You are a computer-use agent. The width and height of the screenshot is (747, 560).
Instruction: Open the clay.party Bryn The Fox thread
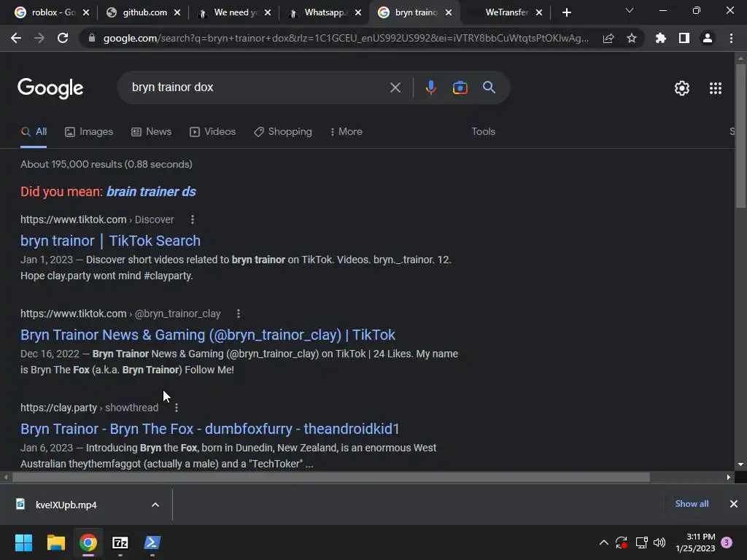coord(209,429)
